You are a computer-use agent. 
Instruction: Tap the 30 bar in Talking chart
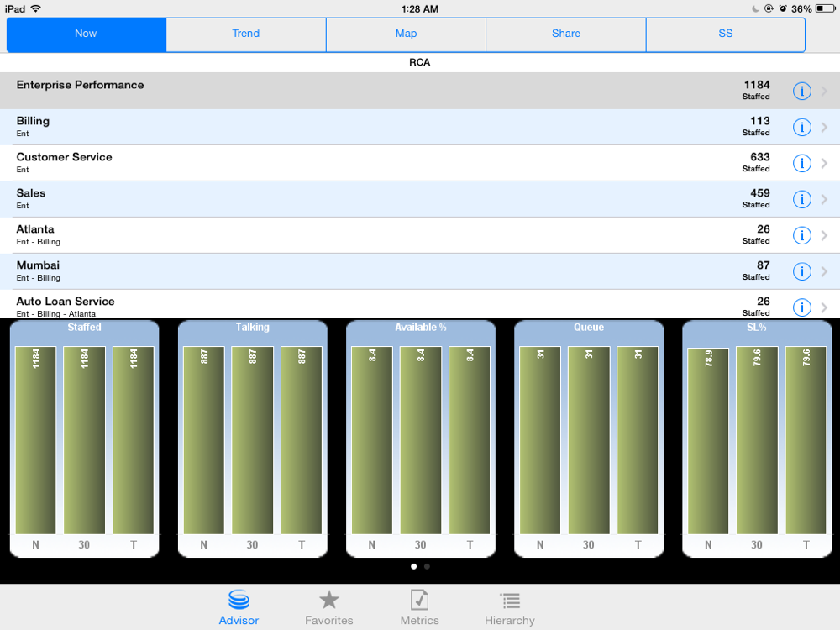click(252, 440)
